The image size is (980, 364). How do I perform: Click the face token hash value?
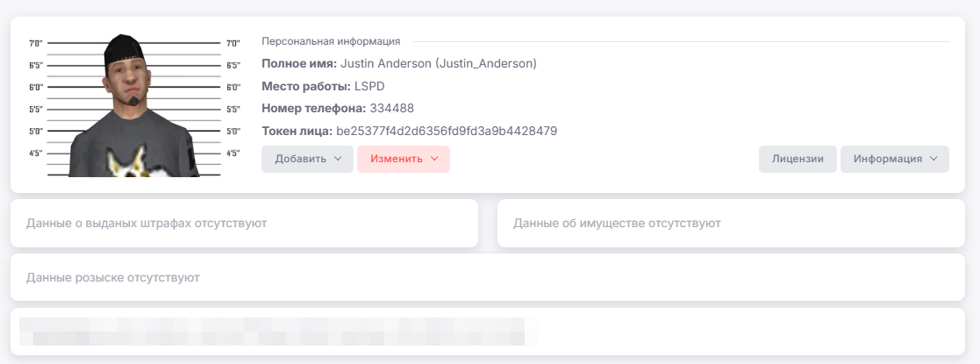coord(447,131)
